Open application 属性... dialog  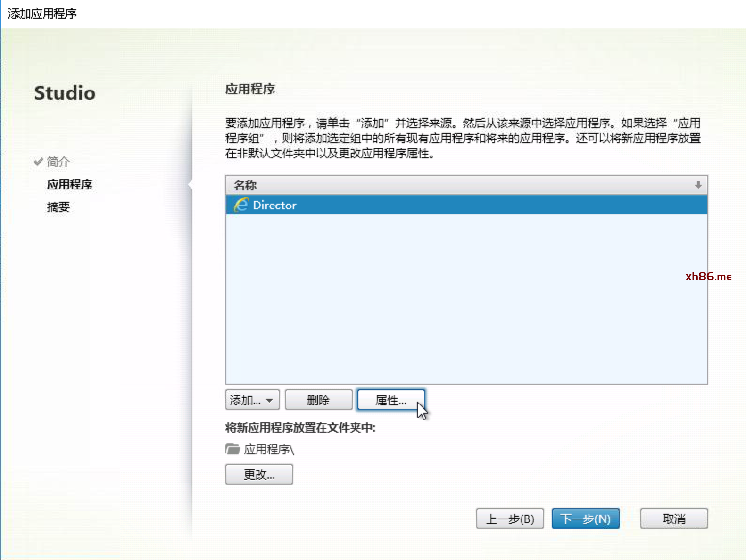click(391, 400)
